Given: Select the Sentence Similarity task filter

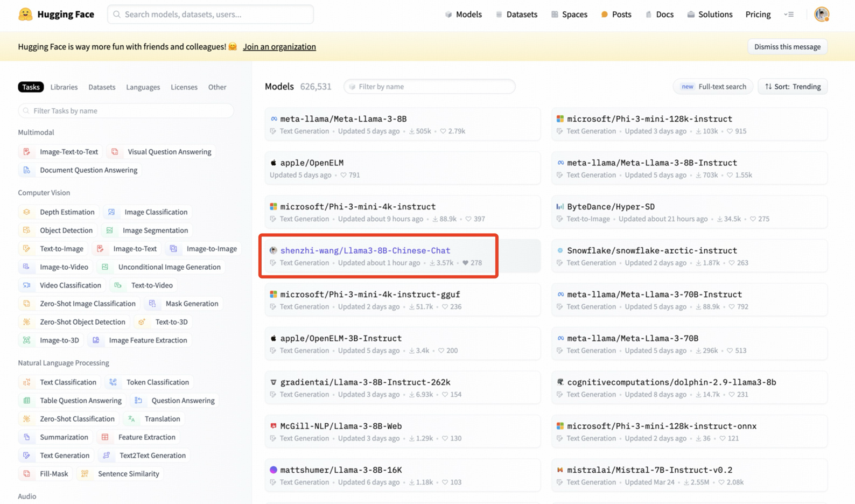Looking at the screenshot, I should [x=120, y=474].
